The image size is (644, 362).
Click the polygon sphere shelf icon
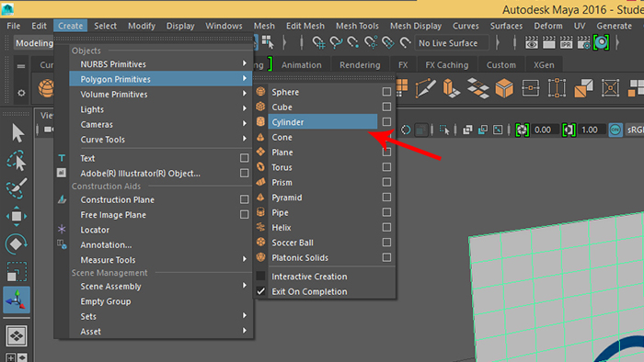coord(46,88)
